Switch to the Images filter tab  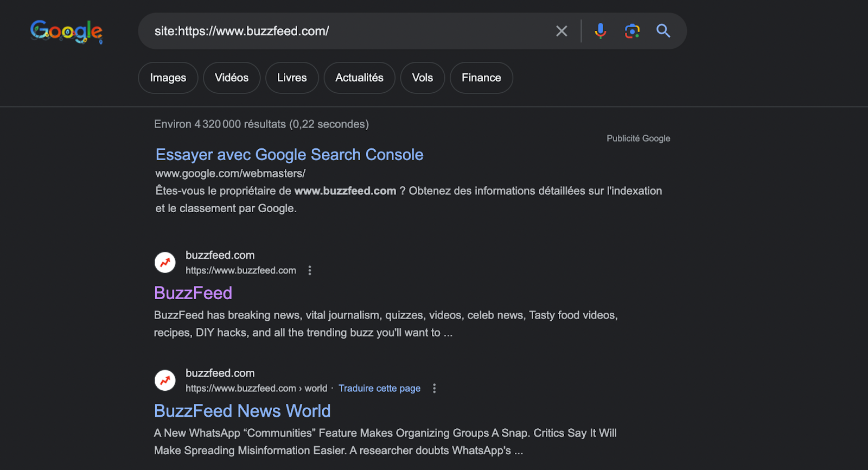[168, 78]
